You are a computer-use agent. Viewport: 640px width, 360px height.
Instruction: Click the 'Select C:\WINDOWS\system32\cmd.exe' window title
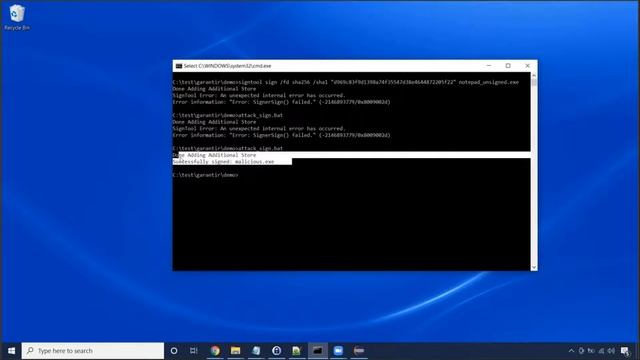227,66
